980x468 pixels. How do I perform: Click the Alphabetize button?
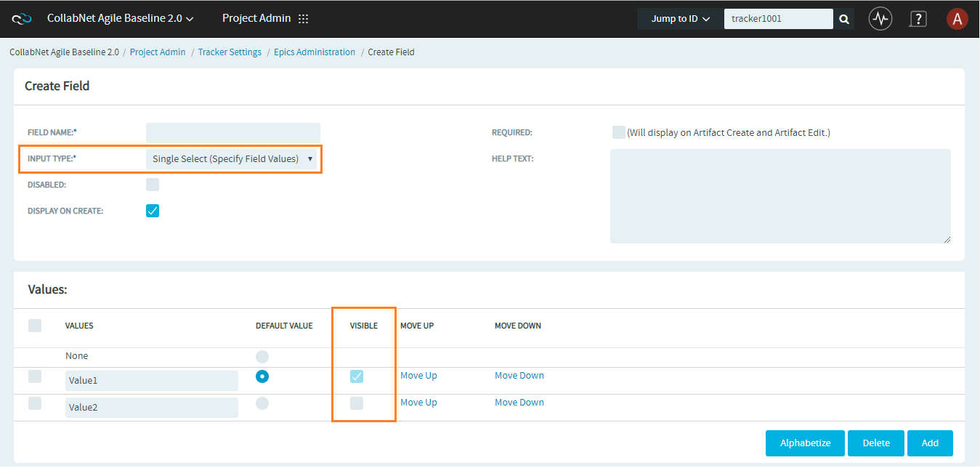805,443
